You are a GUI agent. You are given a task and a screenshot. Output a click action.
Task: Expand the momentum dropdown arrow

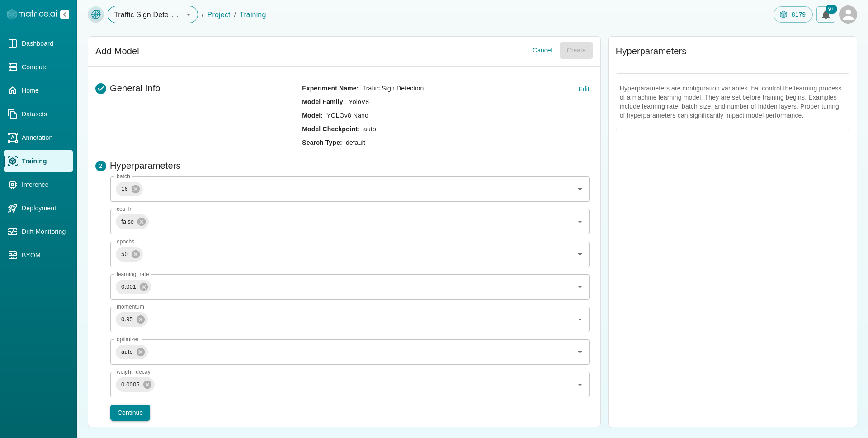click(580, 319)
